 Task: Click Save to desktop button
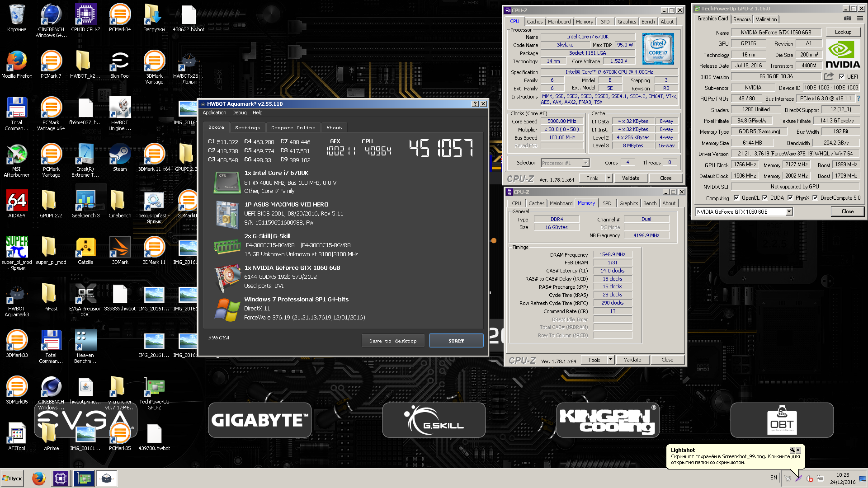(x=393, y=341)
